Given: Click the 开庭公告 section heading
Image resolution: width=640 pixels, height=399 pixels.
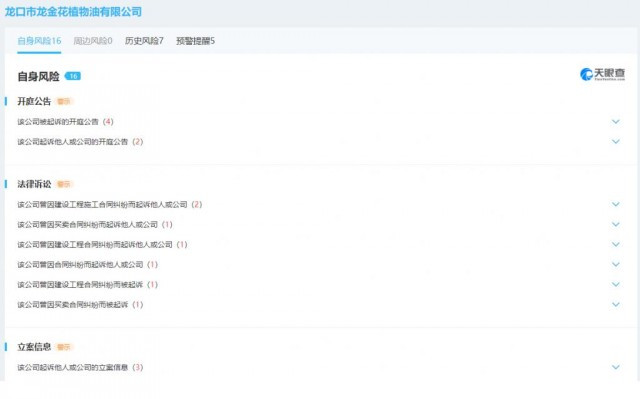Looking at the screenshot, I should pyautogui.click(x=34, y=101).
